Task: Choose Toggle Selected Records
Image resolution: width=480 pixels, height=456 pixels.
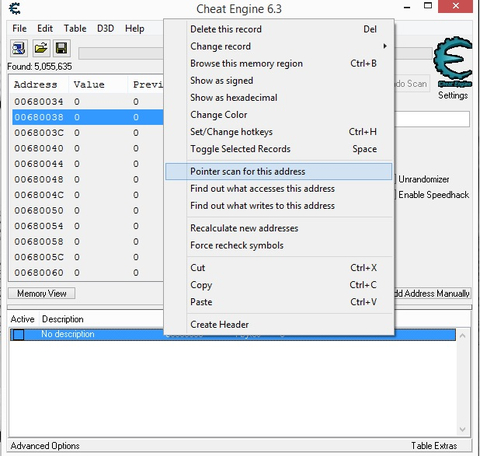Action: click(279, 149)
